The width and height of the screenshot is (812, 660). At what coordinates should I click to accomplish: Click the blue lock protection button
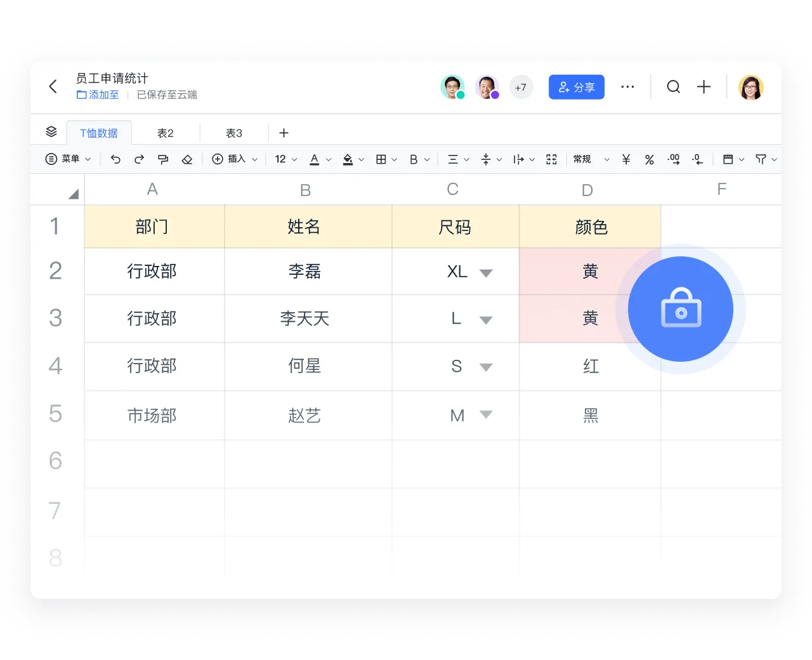point(680,309)
